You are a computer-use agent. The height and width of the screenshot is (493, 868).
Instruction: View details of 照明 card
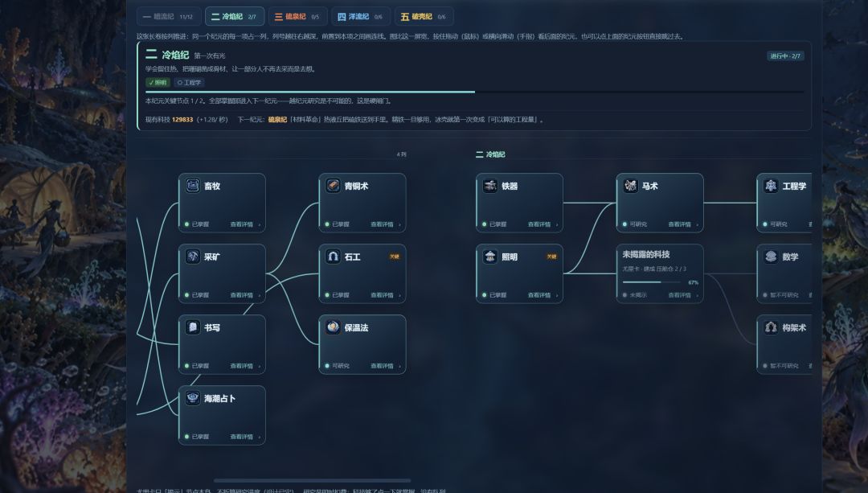[x=542, y=295]
